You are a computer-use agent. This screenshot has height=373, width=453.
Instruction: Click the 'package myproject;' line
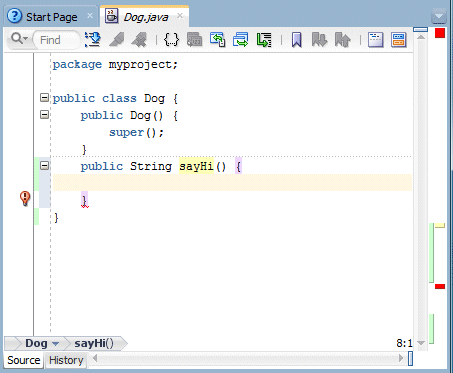click(115, 64)
